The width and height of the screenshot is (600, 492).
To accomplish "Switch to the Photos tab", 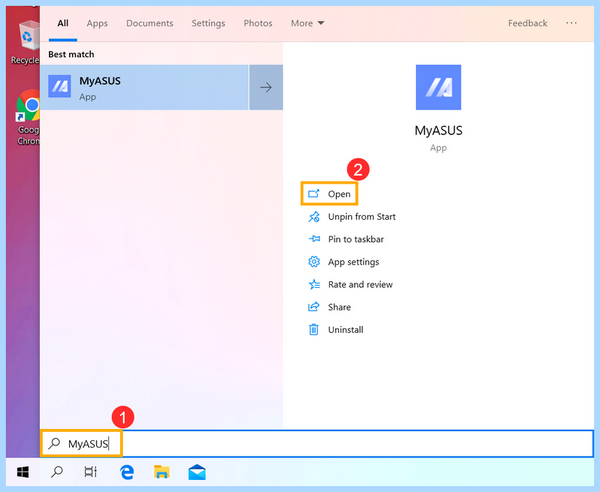I will point(258,23).
